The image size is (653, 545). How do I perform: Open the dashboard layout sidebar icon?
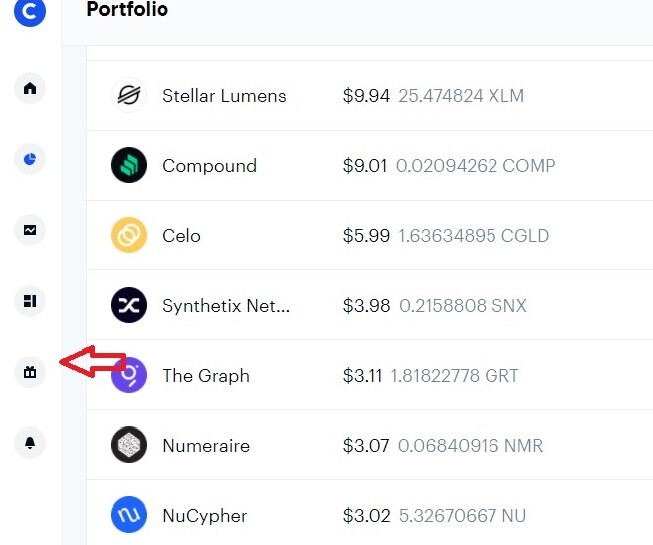[30, 300]
